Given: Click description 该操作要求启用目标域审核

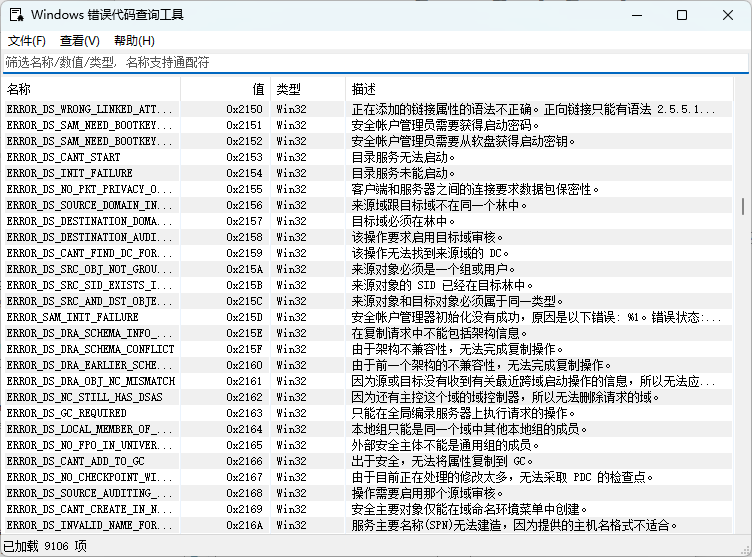Looking at the screenshot, I should pos(427,237).
